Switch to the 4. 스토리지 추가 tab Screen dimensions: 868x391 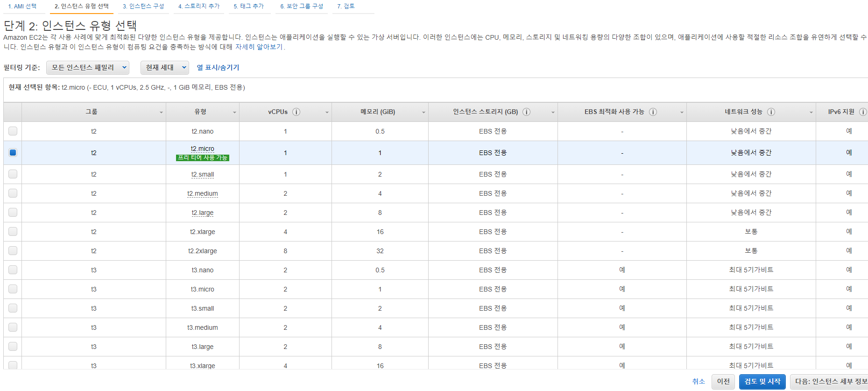(x=199, y=6)
